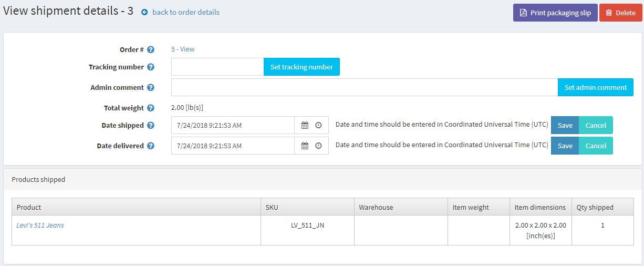Open calendar picker for Date shipped
Image resolution: width=644 pixels, height=266 pixels.
tap(305, 126)
